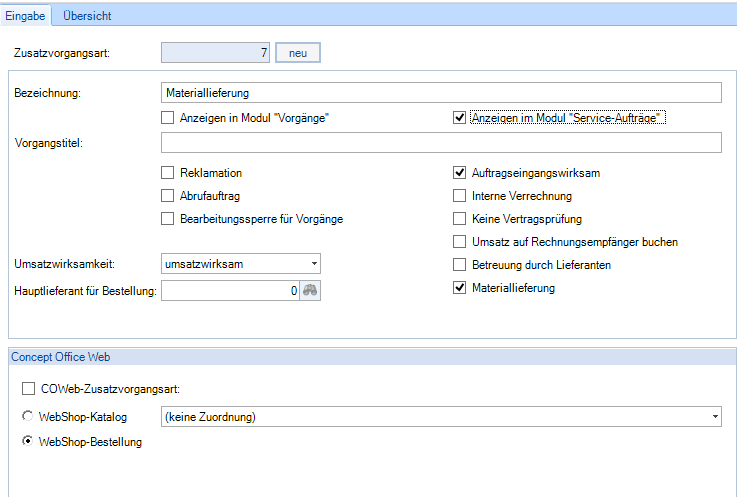Check Umsatz auf Rechnungsempfänger buchen

[460, 242]
